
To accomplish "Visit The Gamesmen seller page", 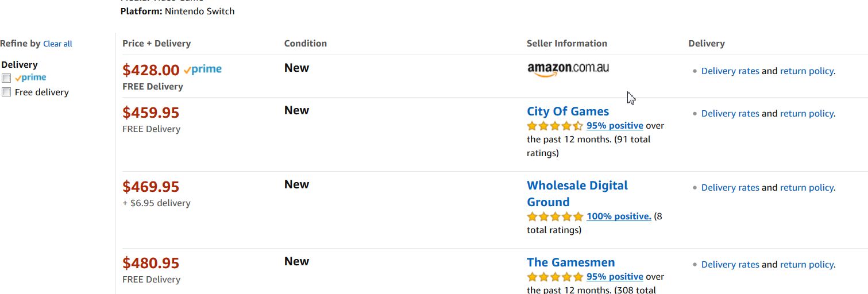I will [570, 262].
